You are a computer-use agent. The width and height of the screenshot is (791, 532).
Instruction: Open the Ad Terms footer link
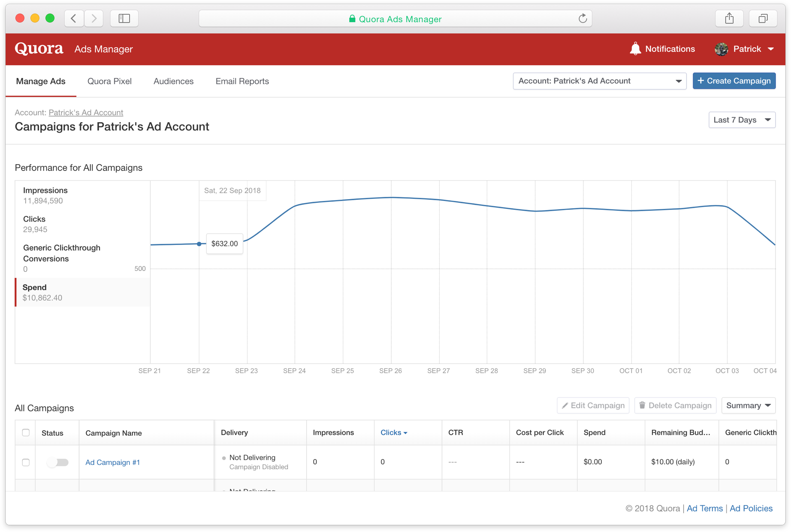[x=705, y=508]
